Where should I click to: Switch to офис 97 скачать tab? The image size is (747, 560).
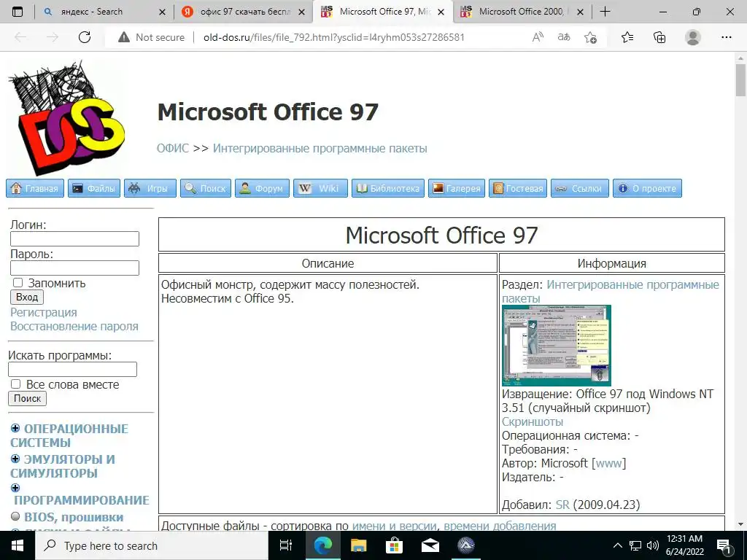tap(244, 12)
